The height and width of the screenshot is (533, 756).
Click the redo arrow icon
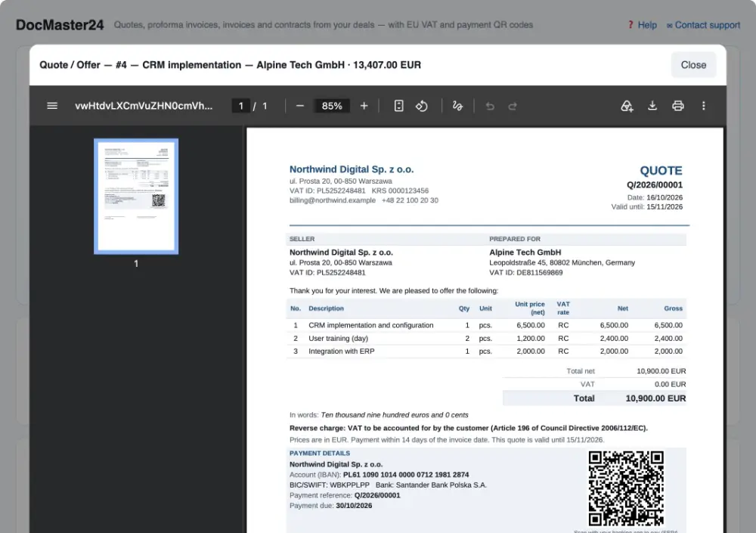[513, 106]
